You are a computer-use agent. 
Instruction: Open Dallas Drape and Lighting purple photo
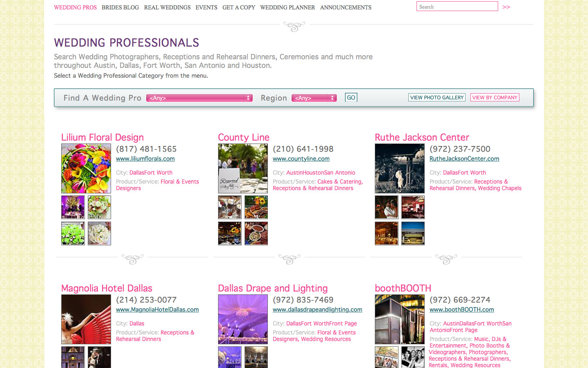coord(243,319)
